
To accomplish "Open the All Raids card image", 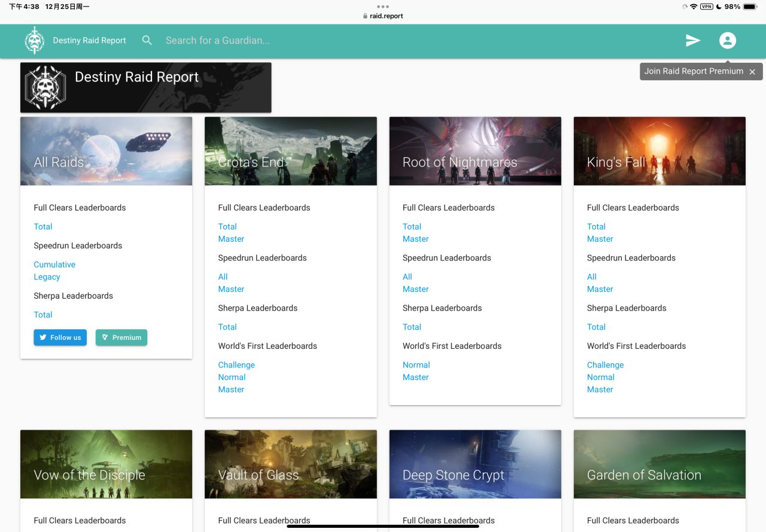I will tap(106, 151).
